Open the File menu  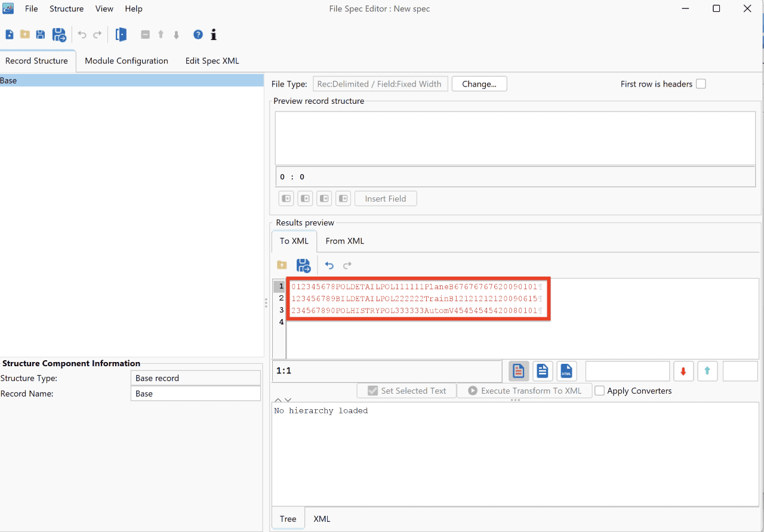tap(32, 8)
